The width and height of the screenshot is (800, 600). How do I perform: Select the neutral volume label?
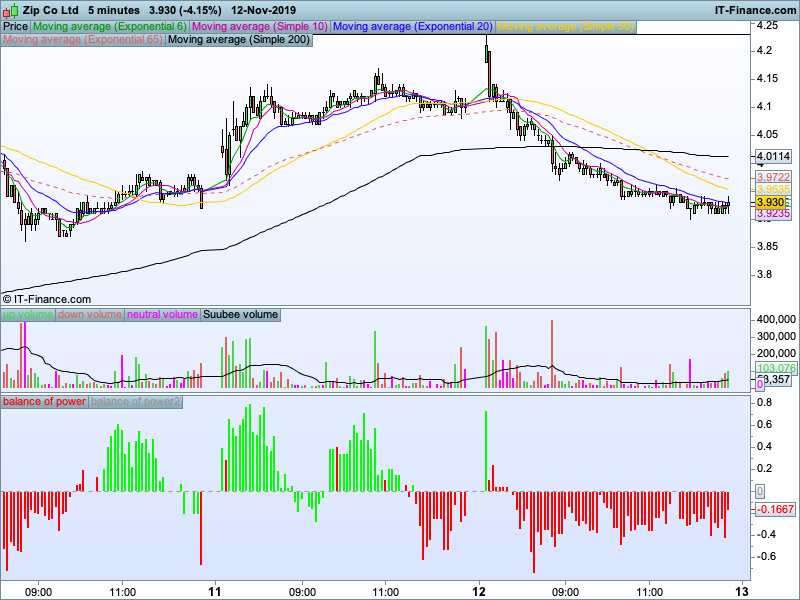coord(162,314)
